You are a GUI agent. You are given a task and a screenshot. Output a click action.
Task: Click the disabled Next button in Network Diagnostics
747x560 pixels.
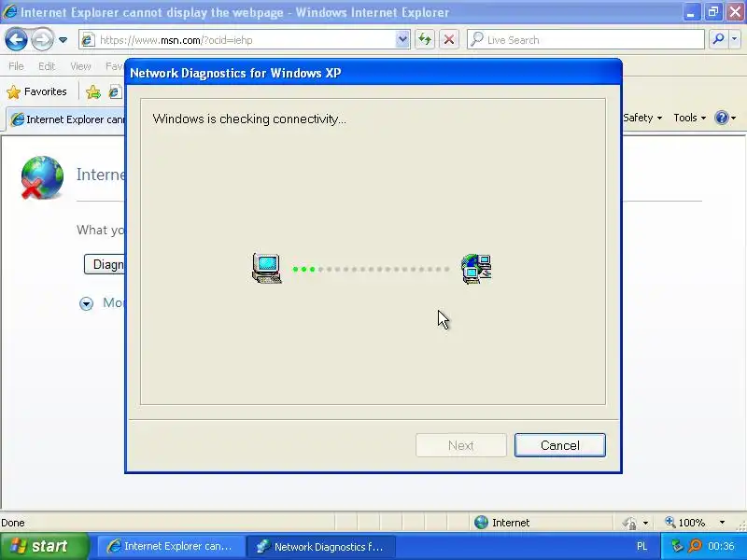(x=460, y=445)
